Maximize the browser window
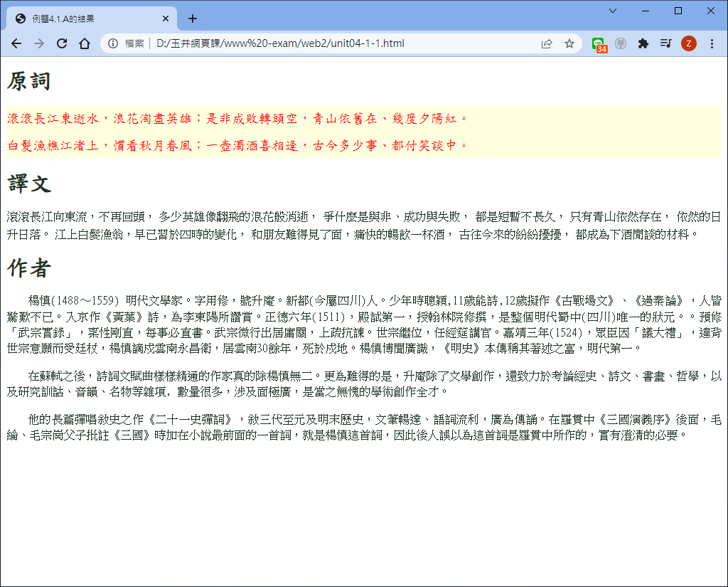The width and height of the screenshot is (728, 587). click(x=678, y=11)
